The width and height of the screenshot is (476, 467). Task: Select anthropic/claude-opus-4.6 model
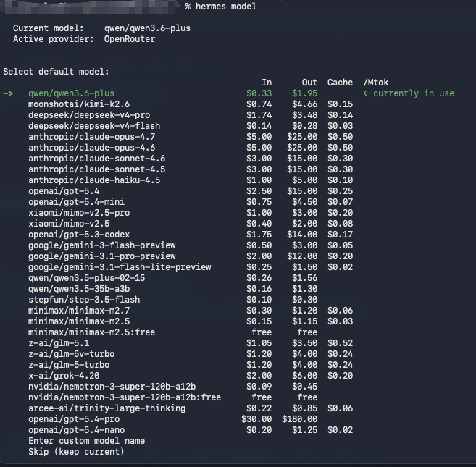(x=92, y=148)
